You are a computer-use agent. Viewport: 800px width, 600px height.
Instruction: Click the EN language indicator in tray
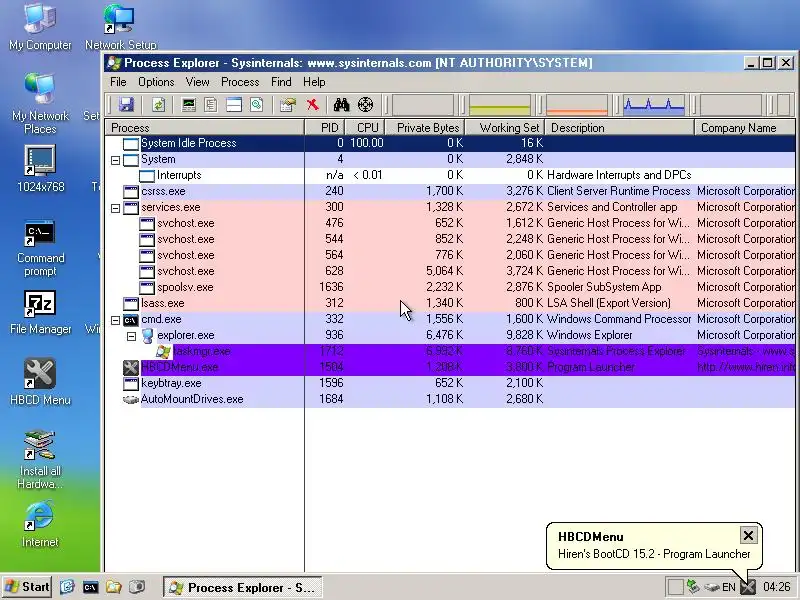pos(729,588)
